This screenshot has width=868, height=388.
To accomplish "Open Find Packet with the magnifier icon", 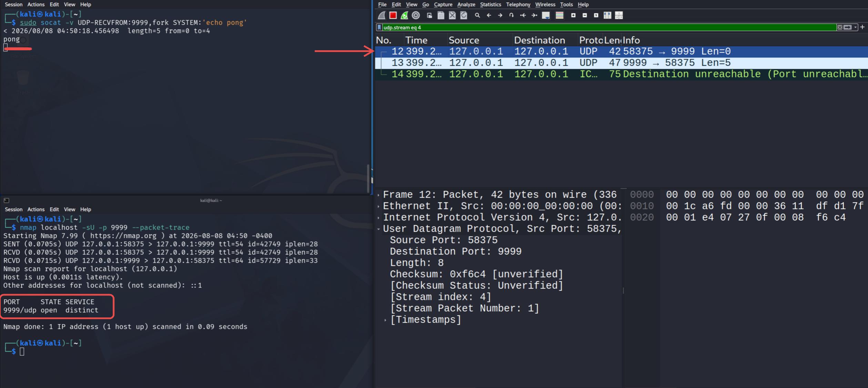I will coord(477,15).
